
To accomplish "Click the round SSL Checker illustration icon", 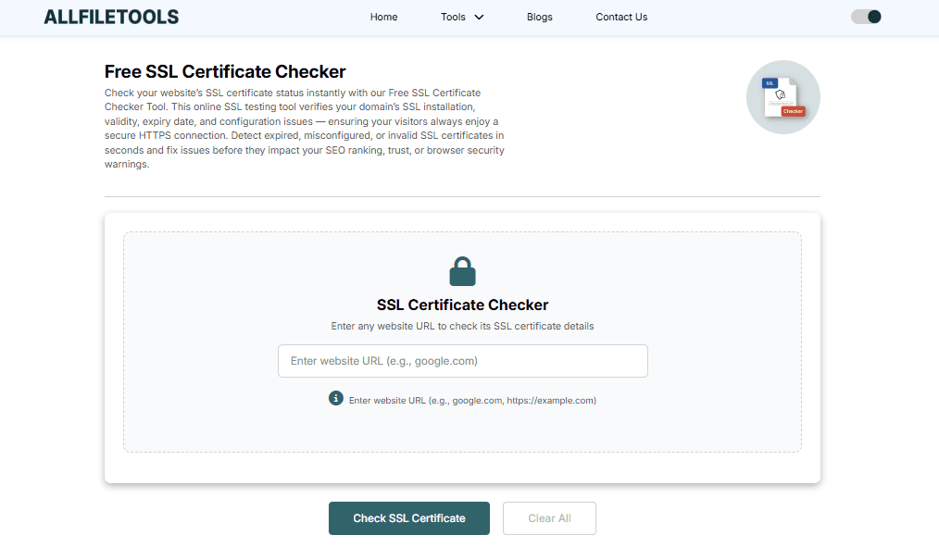I will (x=782, y=97).
